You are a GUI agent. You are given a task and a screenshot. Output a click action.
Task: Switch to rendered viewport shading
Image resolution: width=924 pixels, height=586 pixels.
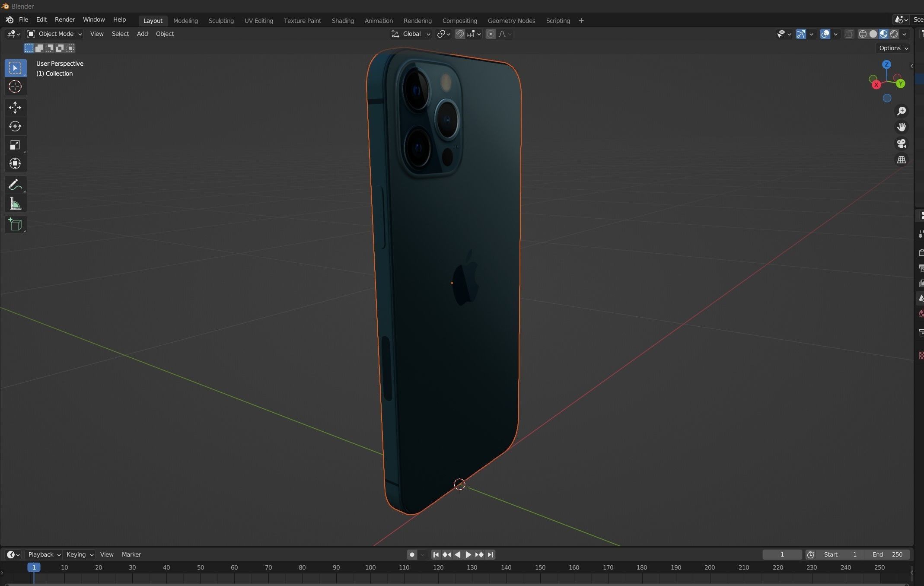click(894, 34)
